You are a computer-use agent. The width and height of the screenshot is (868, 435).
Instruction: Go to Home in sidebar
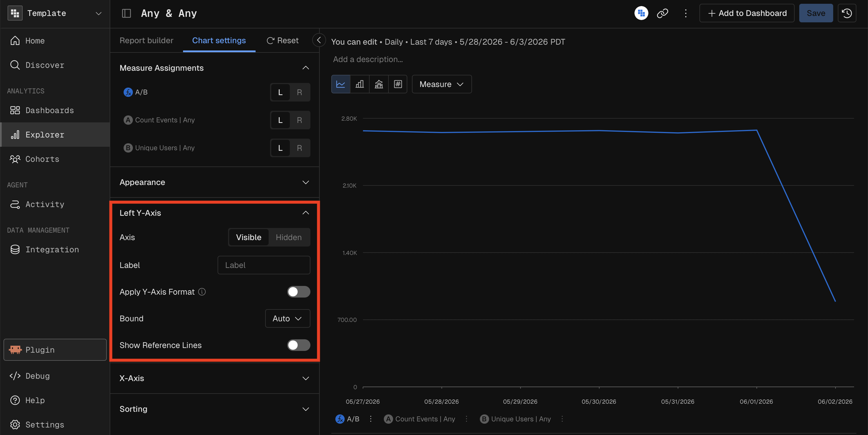(x=55, y=41)
